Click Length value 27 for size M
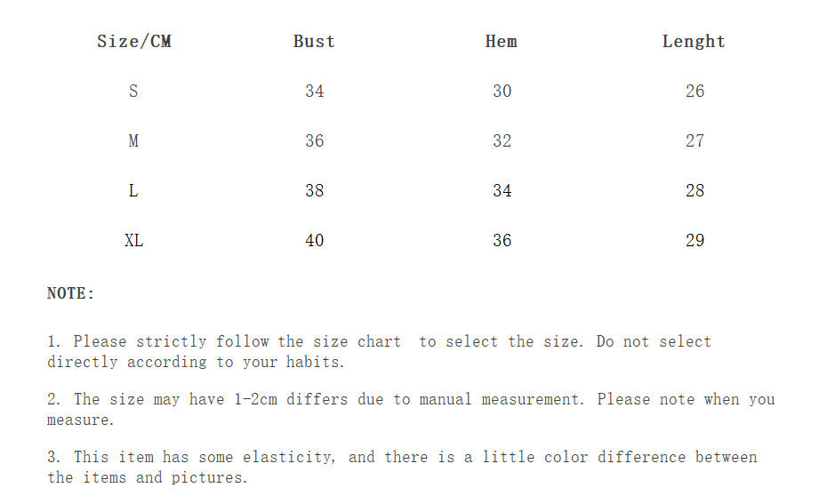This screenshot has width=835, height=504. pyautogui.click(x=695, y=141)
